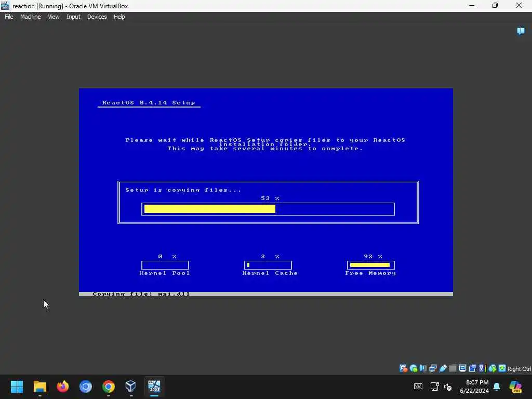Open the Windows Start menu
The height and width of the screenshot is (399, 532).
(x=17, y=387)
